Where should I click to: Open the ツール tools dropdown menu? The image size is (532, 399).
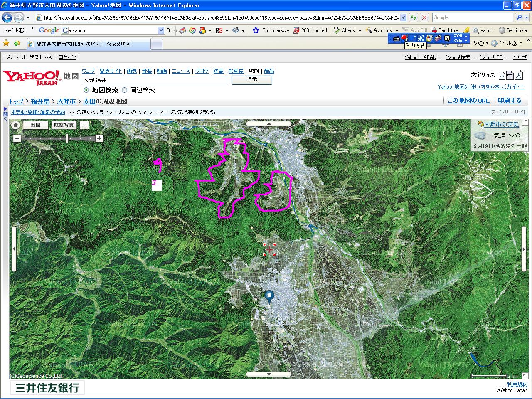tap(506, 43)
